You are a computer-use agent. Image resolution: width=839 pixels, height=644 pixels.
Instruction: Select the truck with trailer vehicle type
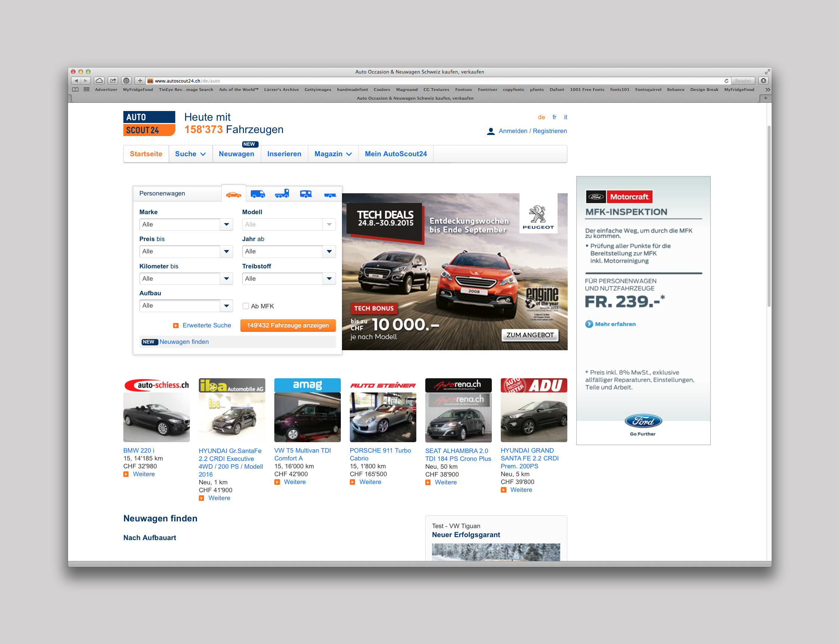tap(282, 194)
